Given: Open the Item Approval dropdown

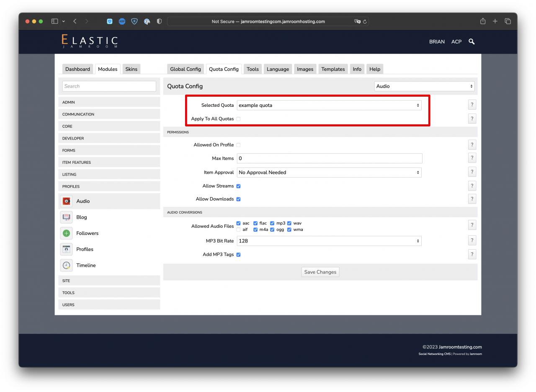Looking at the screenshot, I should [329, 172].
